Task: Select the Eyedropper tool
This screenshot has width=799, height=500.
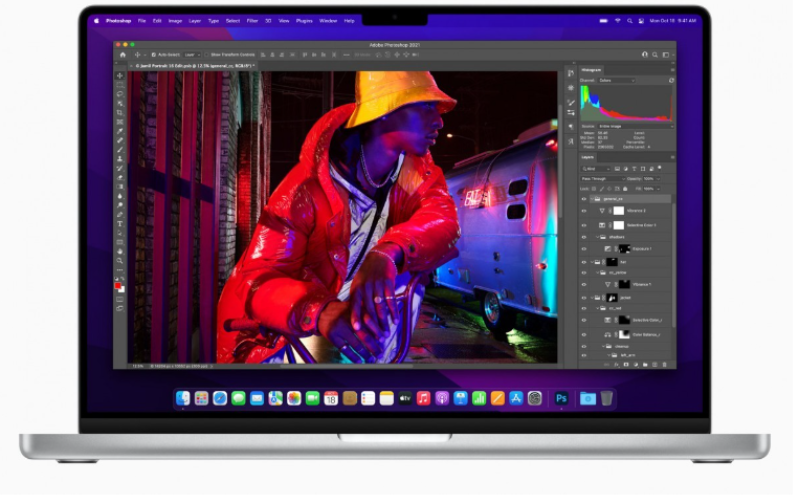Action: tap(120, 131)
